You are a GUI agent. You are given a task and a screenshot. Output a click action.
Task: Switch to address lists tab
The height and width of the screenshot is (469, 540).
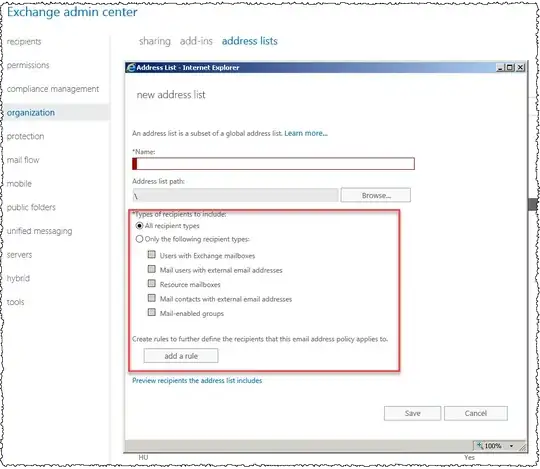(x=250, y=41)
